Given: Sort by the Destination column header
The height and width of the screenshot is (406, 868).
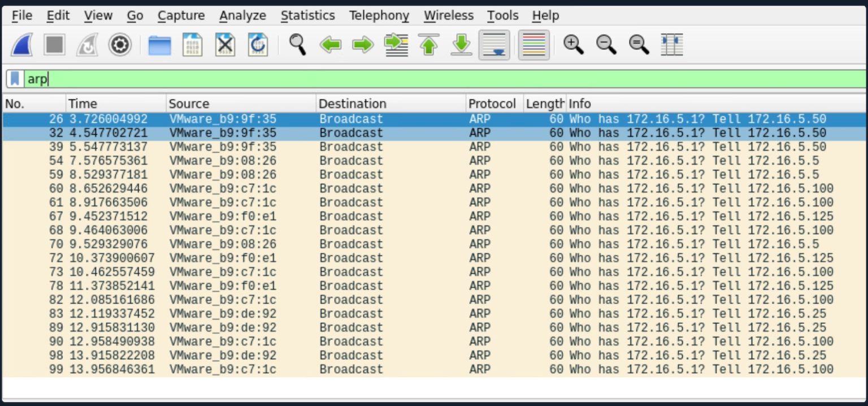Looking at the screenshot, I should pyautogui.click(x=390, y=103).
